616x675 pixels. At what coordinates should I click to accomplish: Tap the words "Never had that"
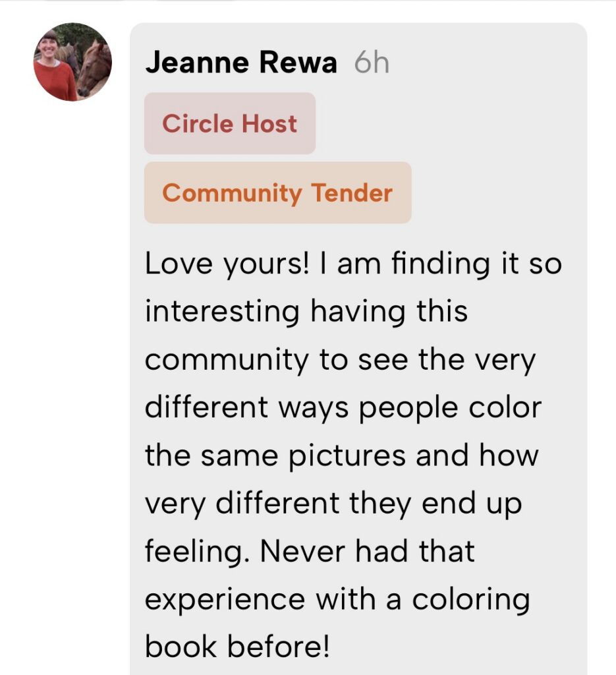point(368,551)
